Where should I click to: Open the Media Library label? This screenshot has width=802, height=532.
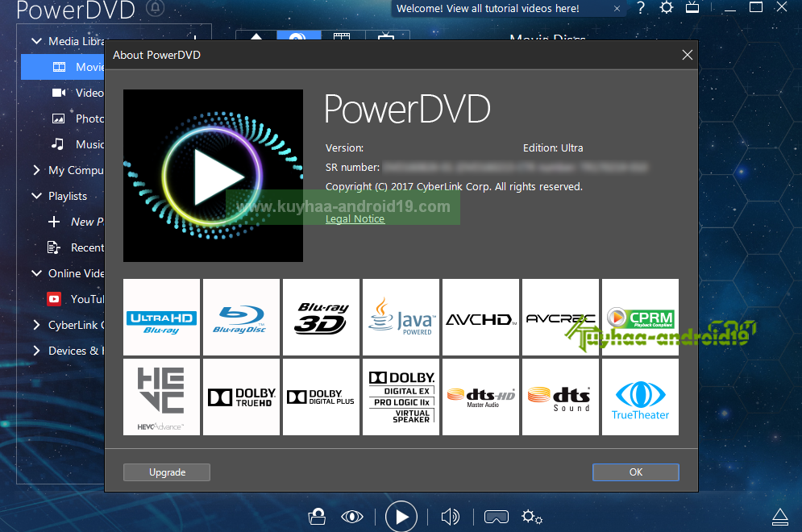coord(77,41)
